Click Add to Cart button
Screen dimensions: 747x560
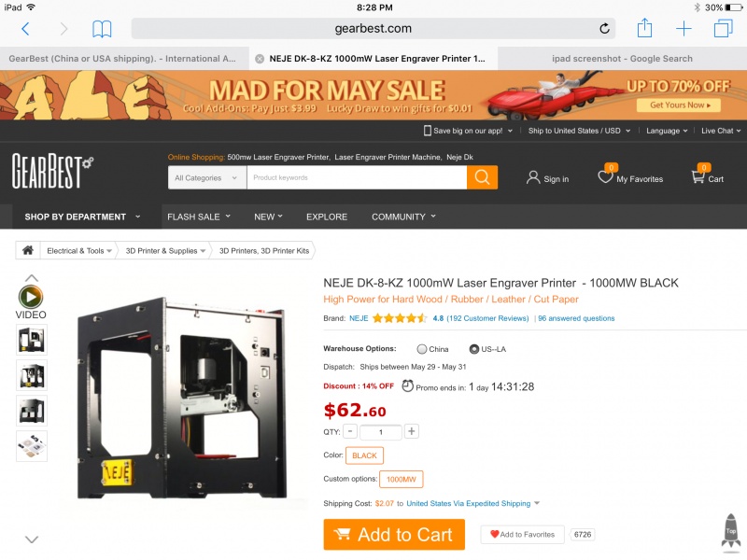tap(394, 534)
